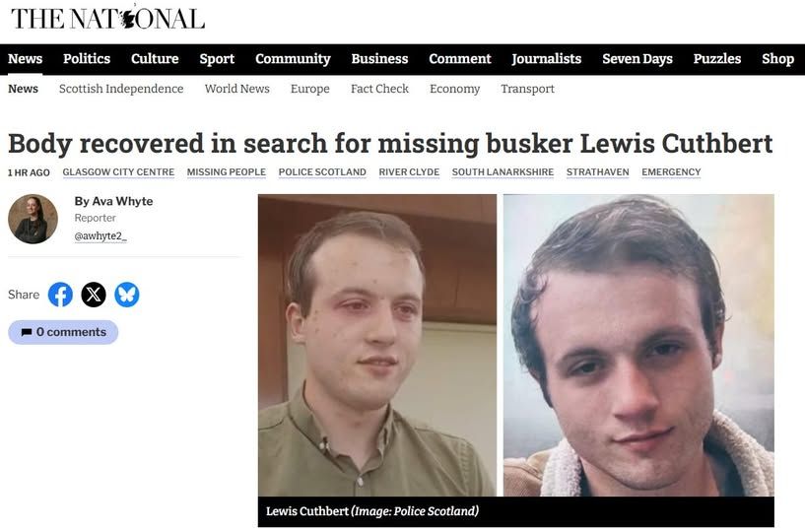Open the 0 comments button
Image resolution: width=805 pixels, height=532 pixels.
click(63, 332)
